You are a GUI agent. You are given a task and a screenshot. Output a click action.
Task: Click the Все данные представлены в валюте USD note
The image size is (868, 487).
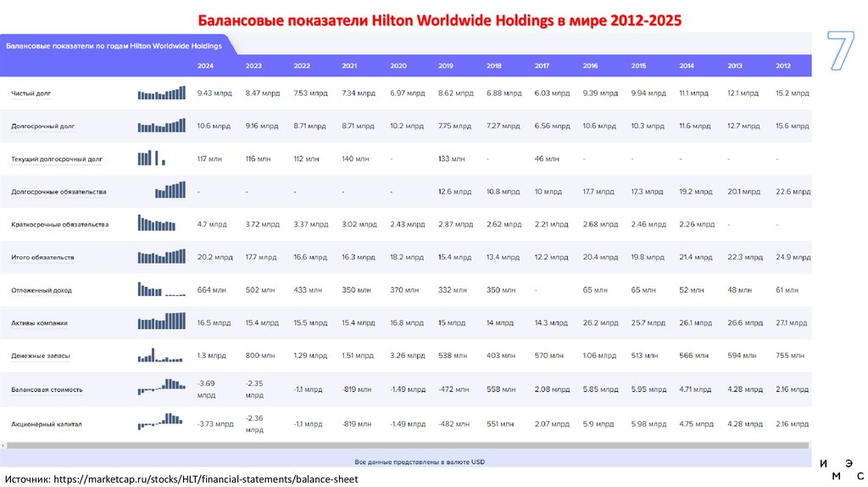coord(420,462)
